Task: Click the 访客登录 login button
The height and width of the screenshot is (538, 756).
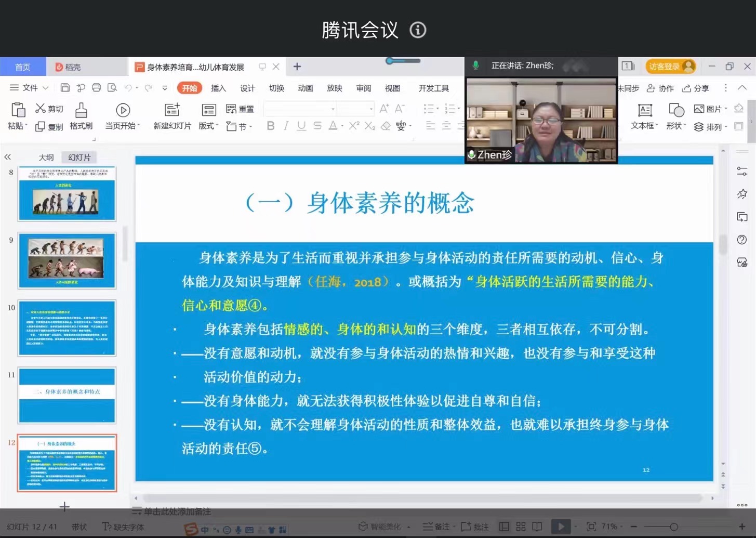Action: (670, 67)
